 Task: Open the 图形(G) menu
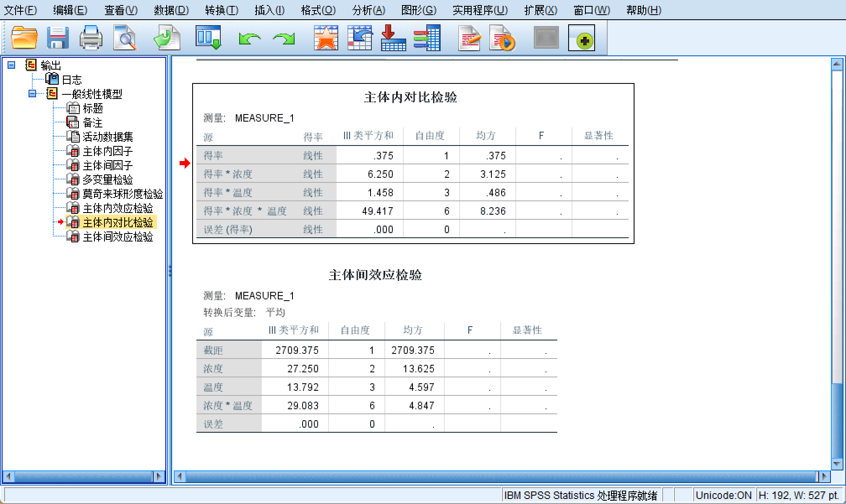(418, 10)
